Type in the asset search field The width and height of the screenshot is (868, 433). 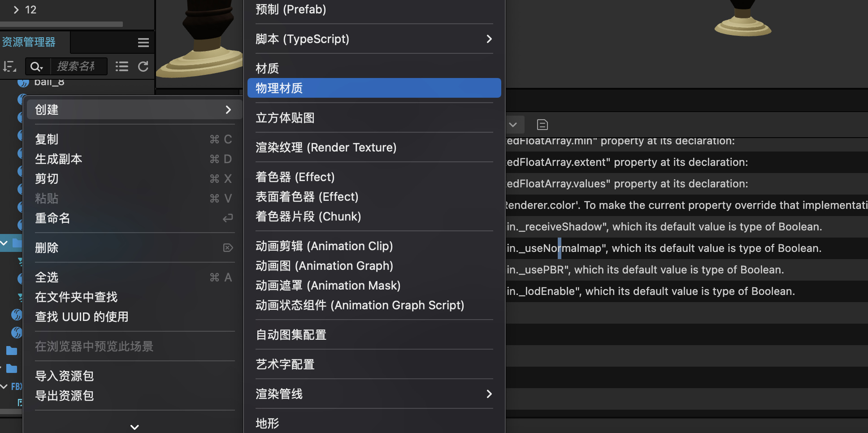click(x=78, y=67)
